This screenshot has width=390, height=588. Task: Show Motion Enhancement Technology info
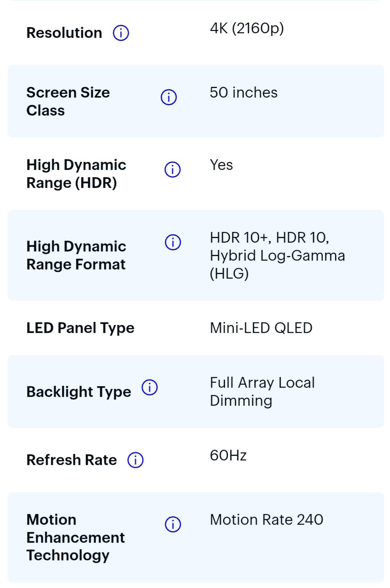(x=173, y=524)
